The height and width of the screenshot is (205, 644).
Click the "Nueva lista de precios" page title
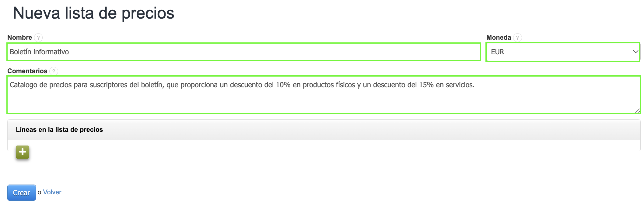tap(93, 13)
